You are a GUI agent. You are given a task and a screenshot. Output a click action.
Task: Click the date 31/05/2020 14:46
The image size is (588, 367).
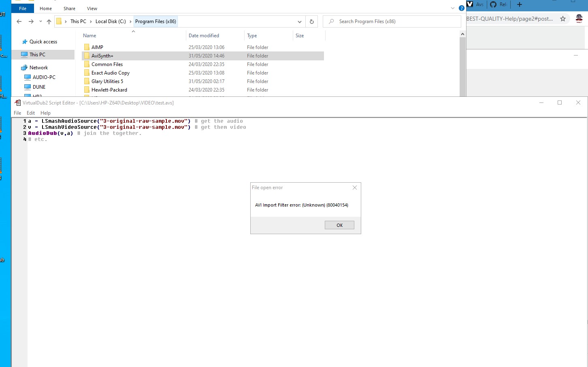click(x=207, y=56)
